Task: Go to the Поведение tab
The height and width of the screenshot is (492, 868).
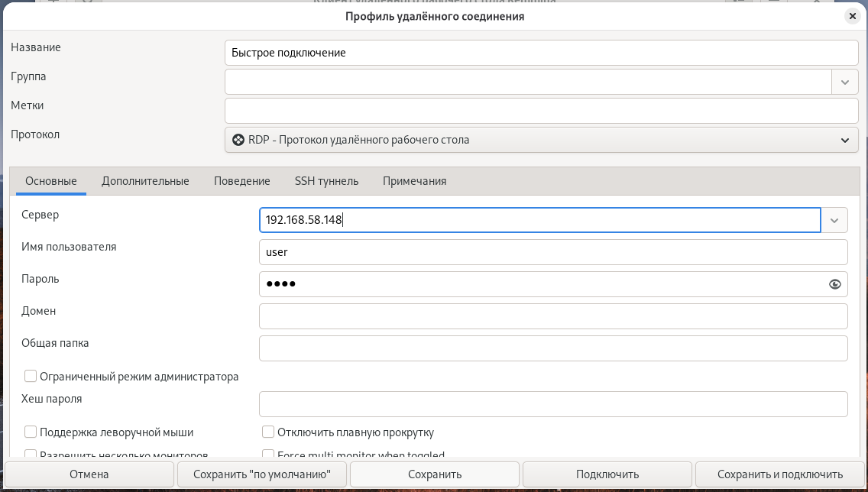Action: tap(241, 181)
